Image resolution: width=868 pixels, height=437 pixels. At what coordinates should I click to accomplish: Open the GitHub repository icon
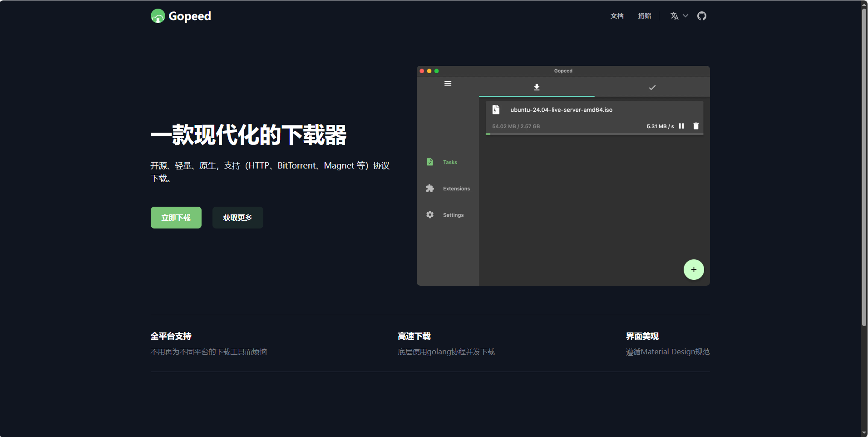(701, 16)
